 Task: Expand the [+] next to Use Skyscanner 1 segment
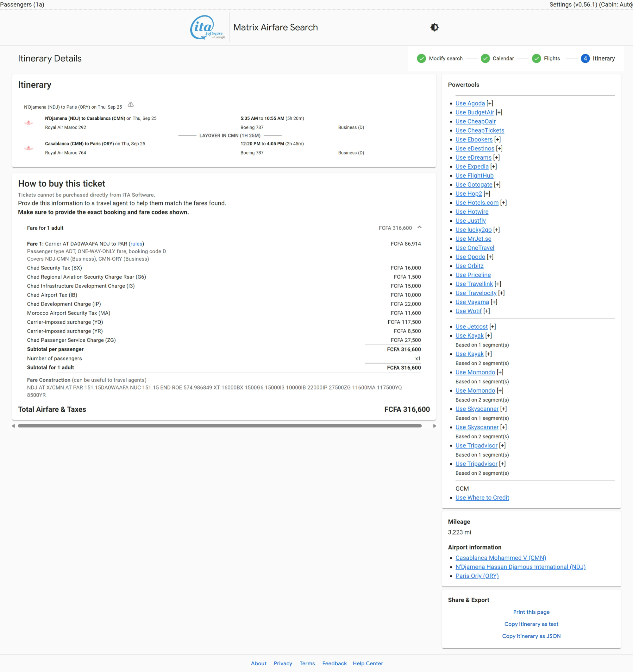tap(503, 409)
